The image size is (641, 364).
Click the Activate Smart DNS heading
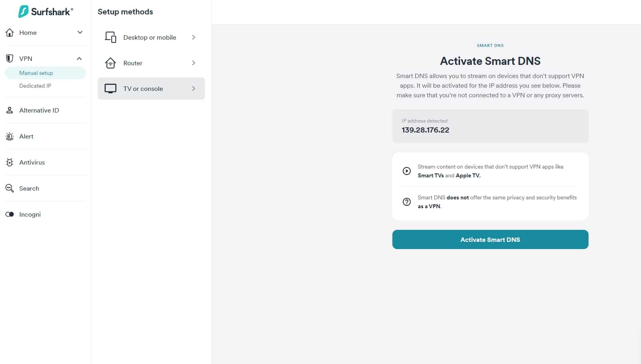click(490, 61)
